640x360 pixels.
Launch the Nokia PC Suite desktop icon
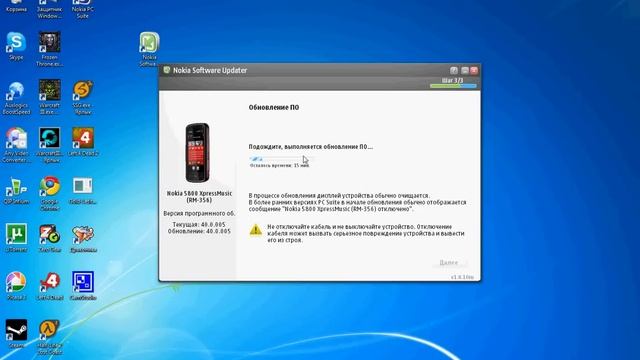83,8
